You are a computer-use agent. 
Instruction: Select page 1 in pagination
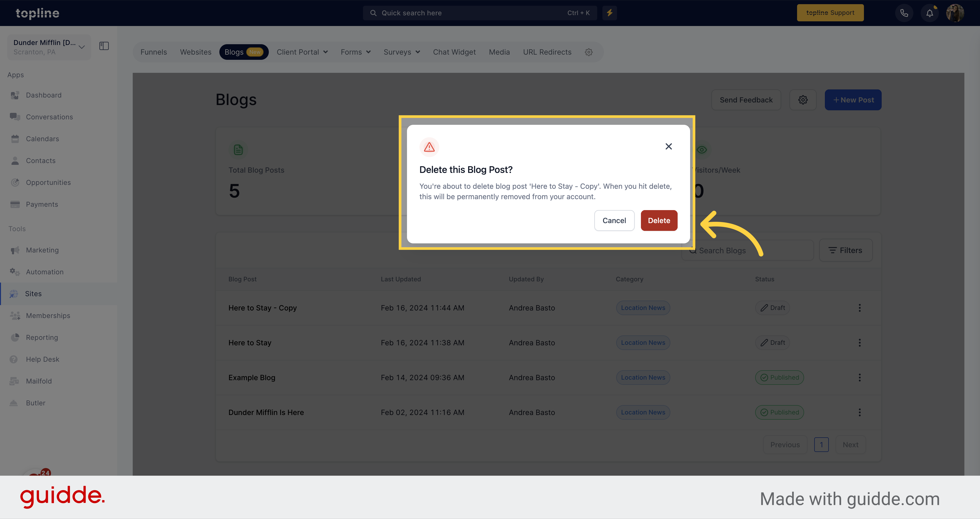[821, 445]
